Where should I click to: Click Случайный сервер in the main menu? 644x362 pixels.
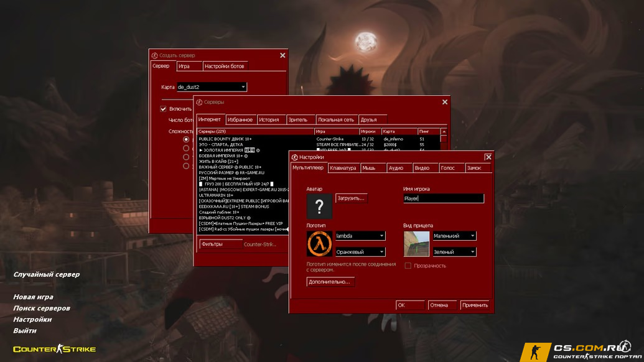point(47,274)
